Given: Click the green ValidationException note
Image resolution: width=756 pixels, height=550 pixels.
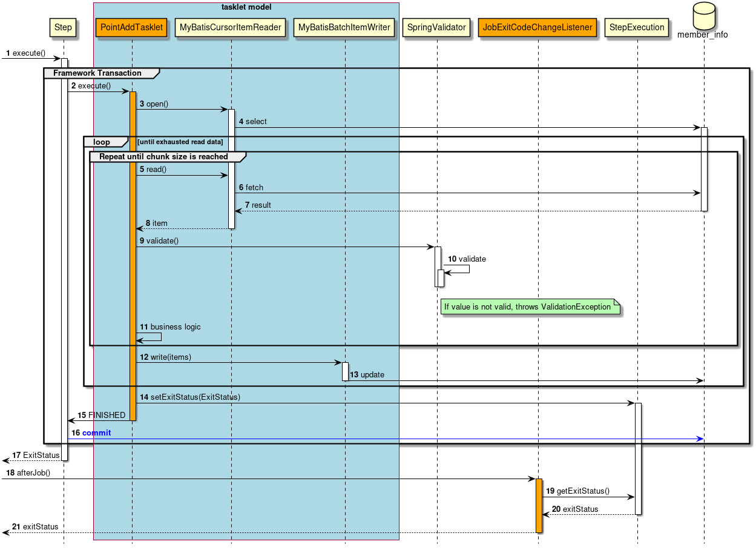Looking at the screenshot, I should [x=531, y=306].
